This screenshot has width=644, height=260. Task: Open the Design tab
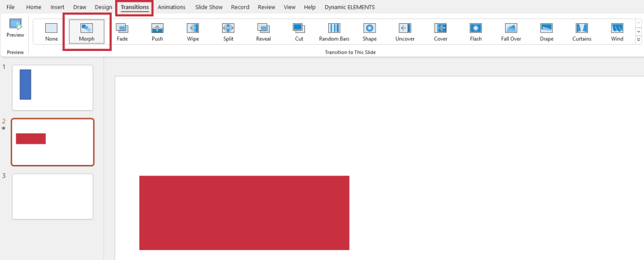103,7
